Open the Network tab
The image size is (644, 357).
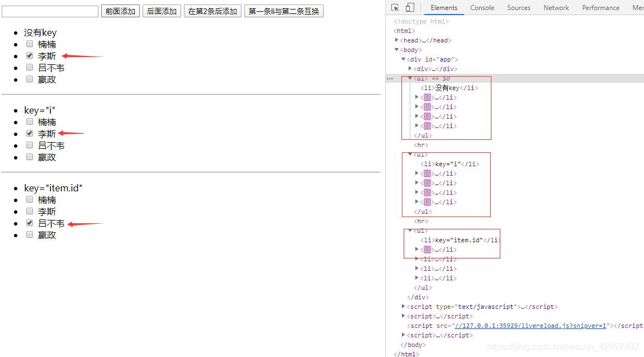pos(557,8)
